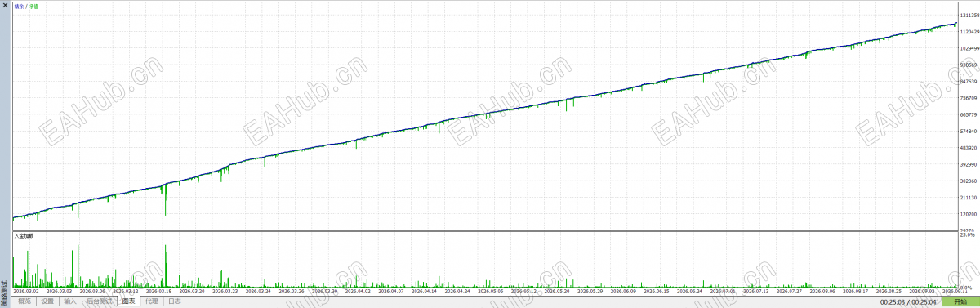This screenshot has width=980, height=308.
Task: Click the 2026.04.02 date label
Action: point(359,291)
